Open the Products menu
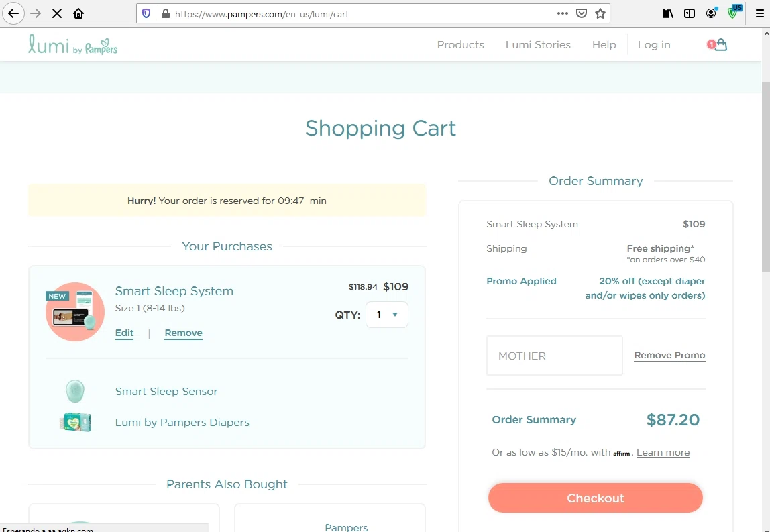Viewport: 770px width, 532px height. [x=460, y=45]
